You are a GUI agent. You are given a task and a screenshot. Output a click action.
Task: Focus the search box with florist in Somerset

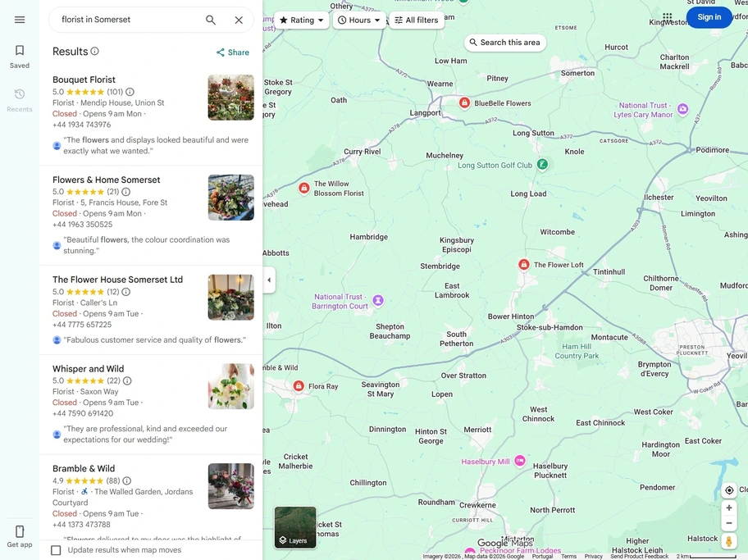129,20
